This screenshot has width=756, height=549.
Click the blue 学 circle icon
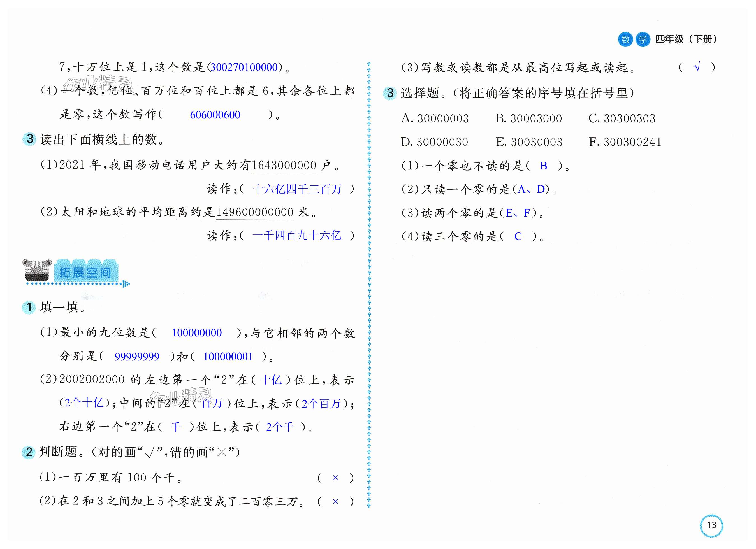pyautogui.click(x=643, y=40)
